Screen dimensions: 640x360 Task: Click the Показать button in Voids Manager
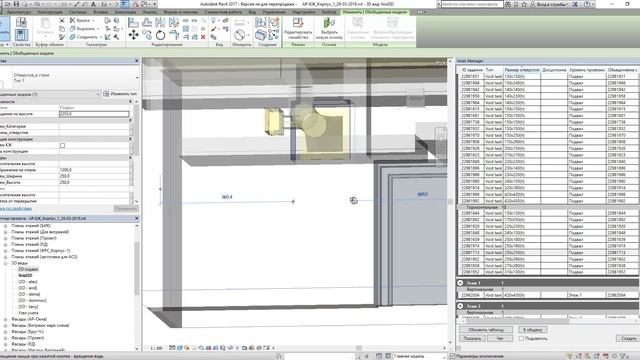472,338
